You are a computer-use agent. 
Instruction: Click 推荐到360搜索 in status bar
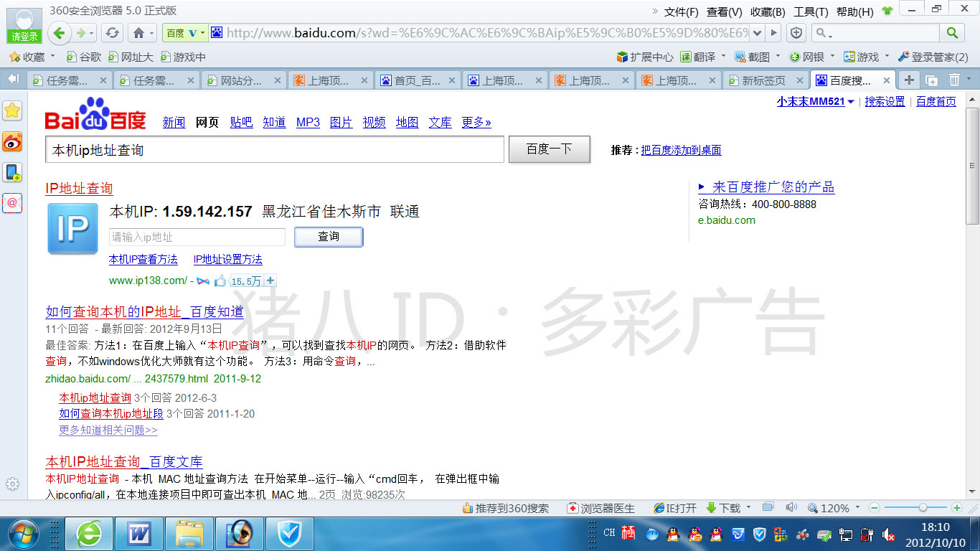point(506,508)
